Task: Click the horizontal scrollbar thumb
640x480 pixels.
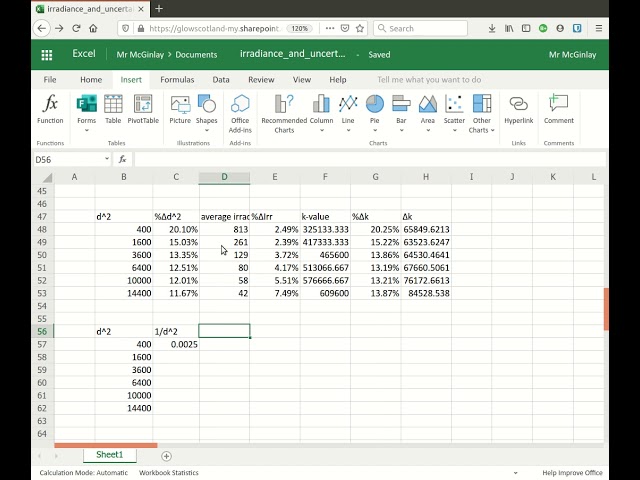Action: (x=106, y=445)
